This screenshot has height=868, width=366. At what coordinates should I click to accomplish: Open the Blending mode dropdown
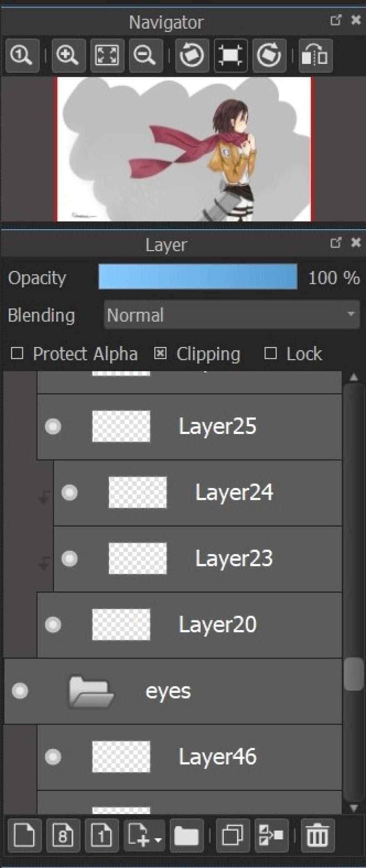tap(232, 314)
